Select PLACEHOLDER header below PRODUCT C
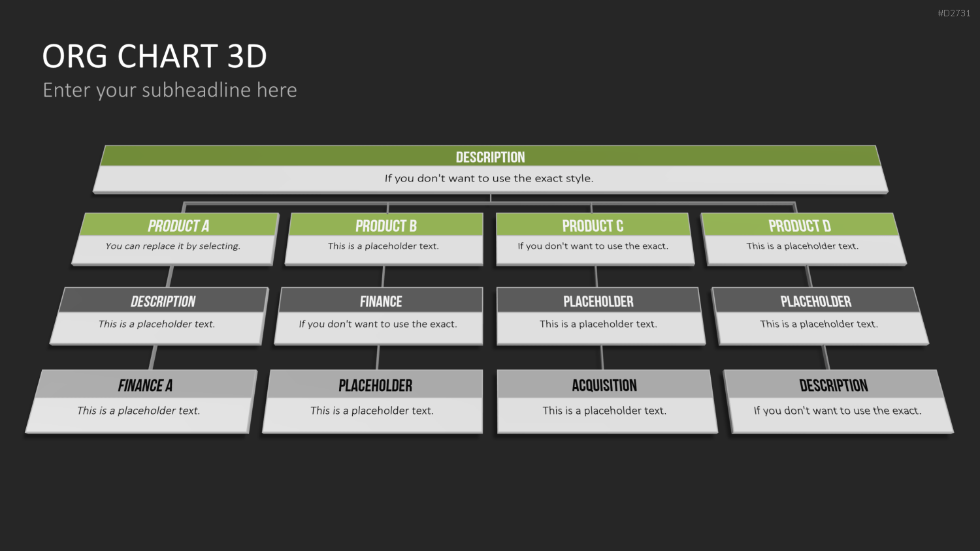The image size is (980, 551). pos(598,302)
